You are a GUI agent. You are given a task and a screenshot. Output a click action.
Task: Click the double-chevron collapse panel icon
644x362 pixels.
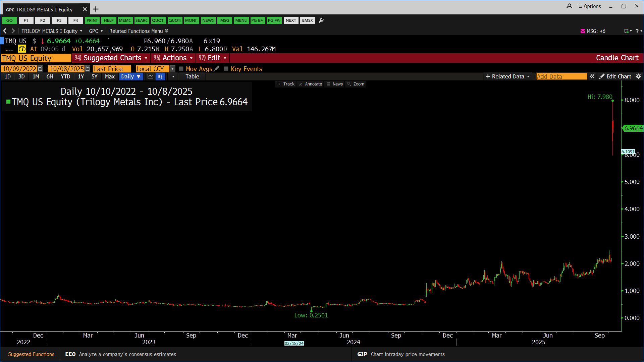point(592,76)
